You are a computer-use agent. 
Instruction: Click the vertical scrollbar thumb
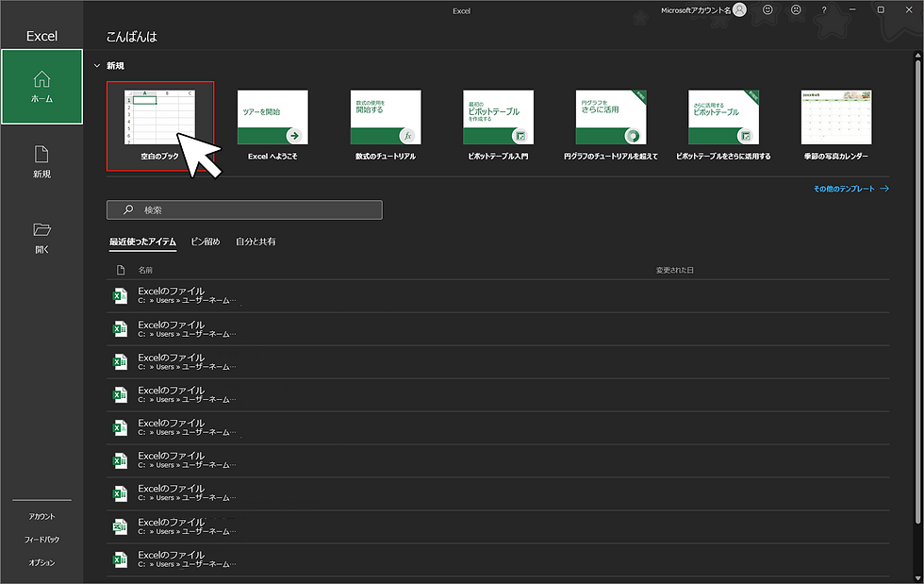[917, 291]
